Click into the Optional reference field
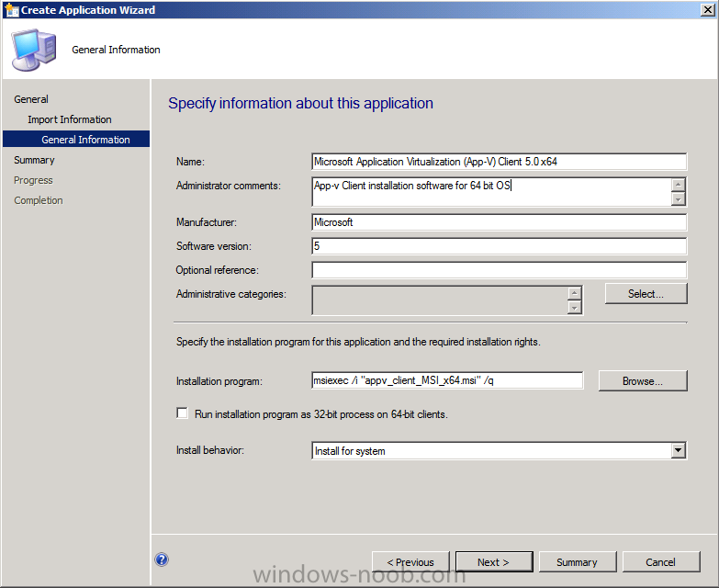The width and height of the screenshot is (719, 588). click(499, 270)
